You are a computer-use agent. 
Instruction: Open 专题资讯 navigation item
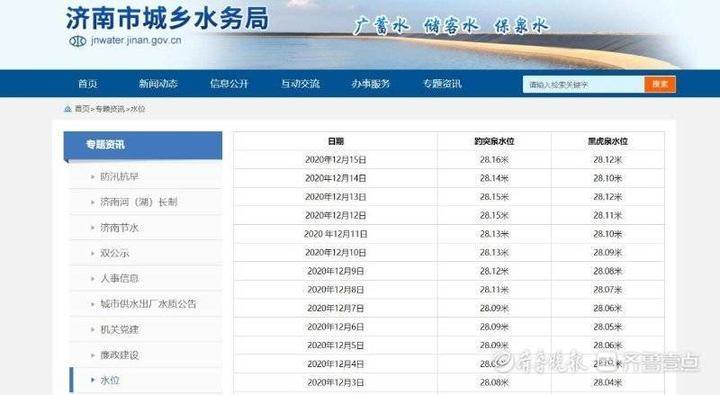[x=442, y=84]
